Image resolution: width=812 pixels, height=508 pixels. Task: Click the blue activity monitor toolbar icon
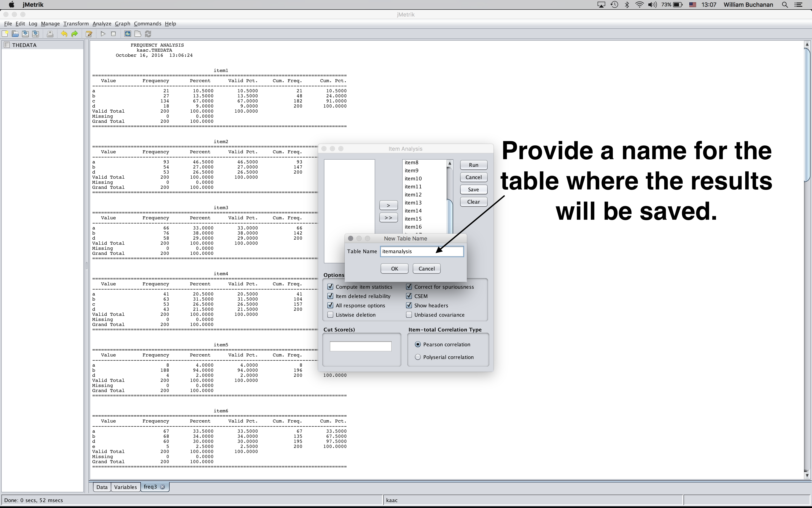pyautogui.click(x=128, y=34)
